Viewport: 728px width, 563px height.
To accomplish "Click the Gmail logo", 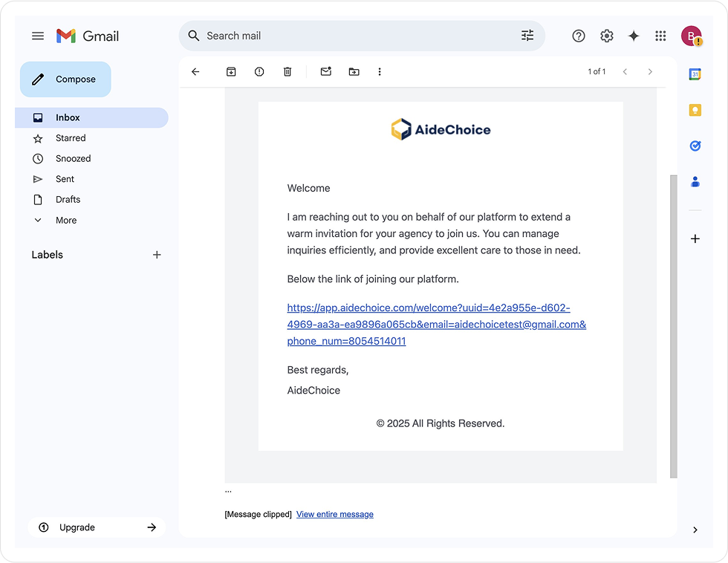I will pyautogui.click(x=88, y=36).
